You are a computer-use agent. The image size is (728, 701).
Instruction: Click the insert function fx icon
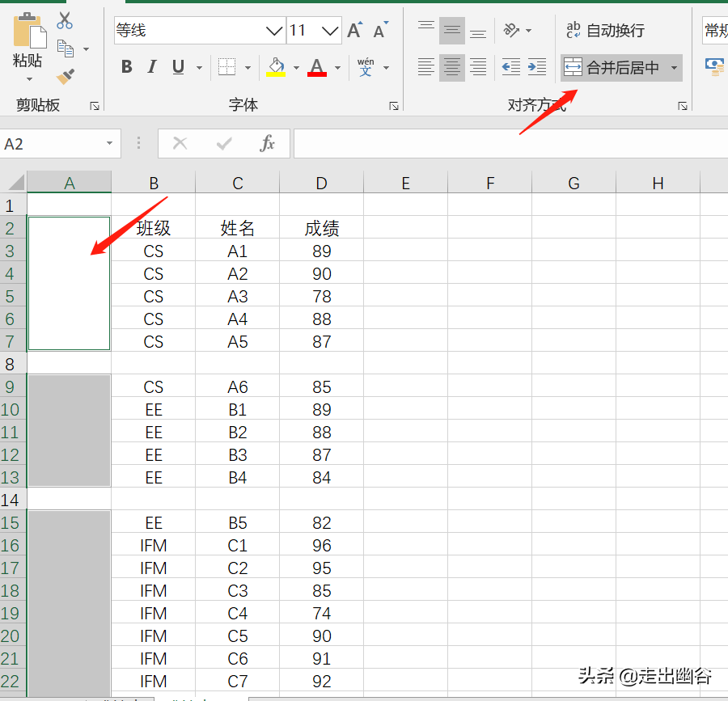(268, 143)
